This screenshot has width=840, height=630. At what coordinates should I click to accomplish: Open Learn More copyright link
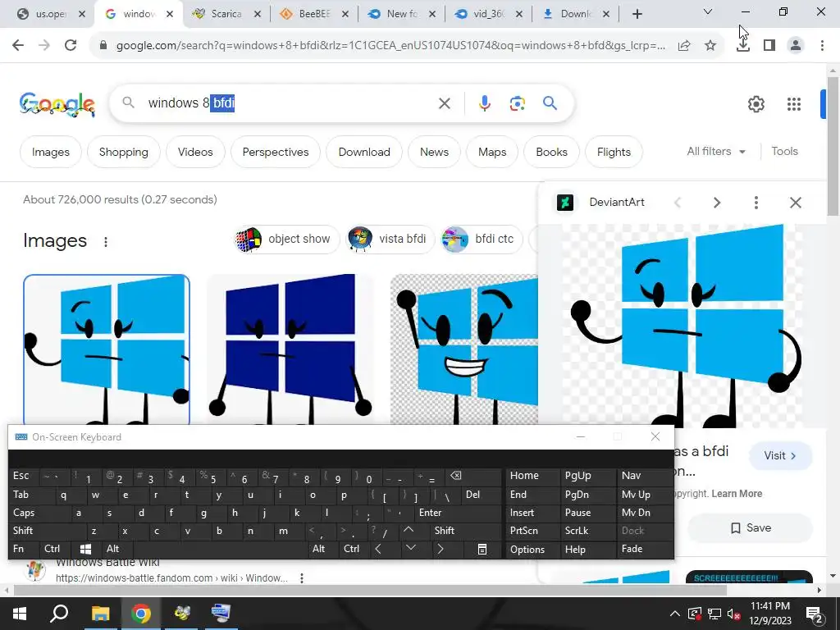737,494
